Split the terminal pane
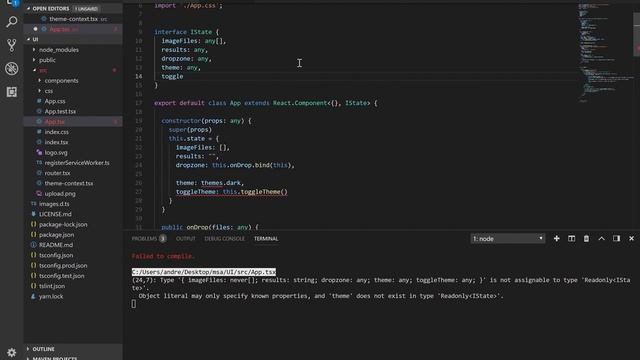This screenshot has height=360, width=640. (571, 238)
